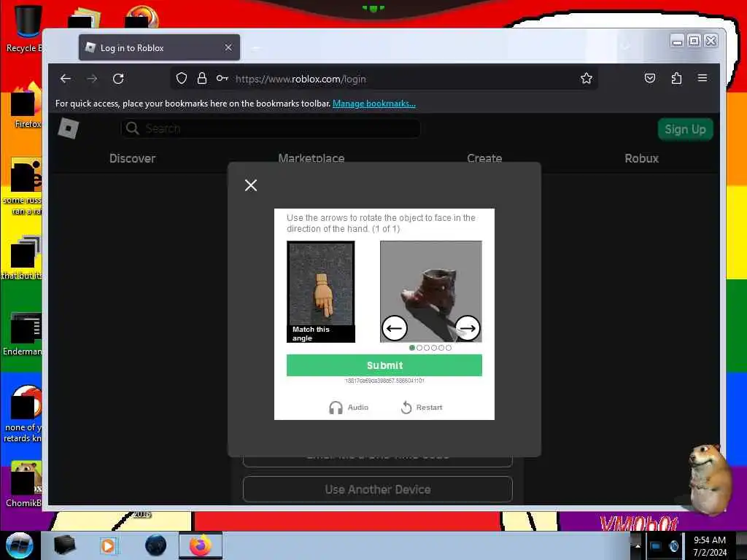
Task: Minimize the Firefox window
Action: 677,42
